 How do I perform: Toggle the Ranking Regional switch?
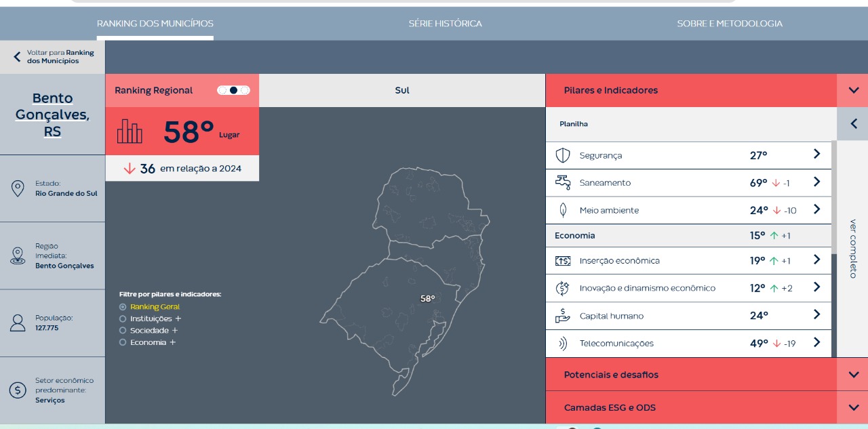click(x=233, y=90)
